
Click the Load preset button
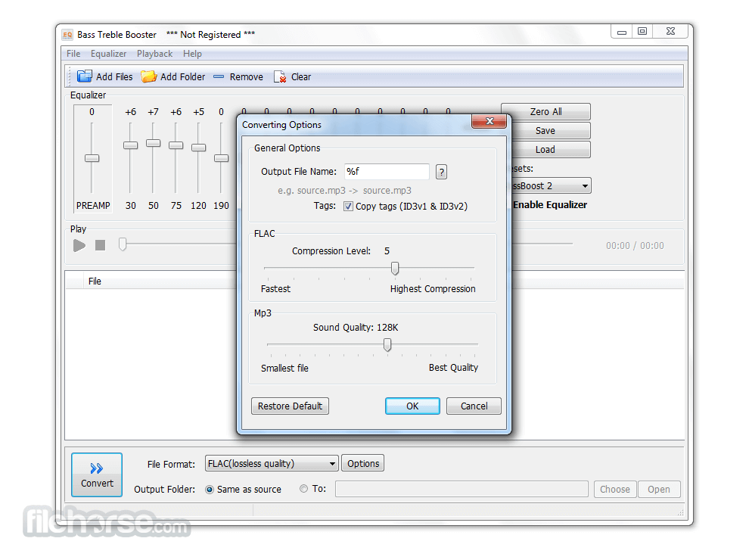coord(546,150)
